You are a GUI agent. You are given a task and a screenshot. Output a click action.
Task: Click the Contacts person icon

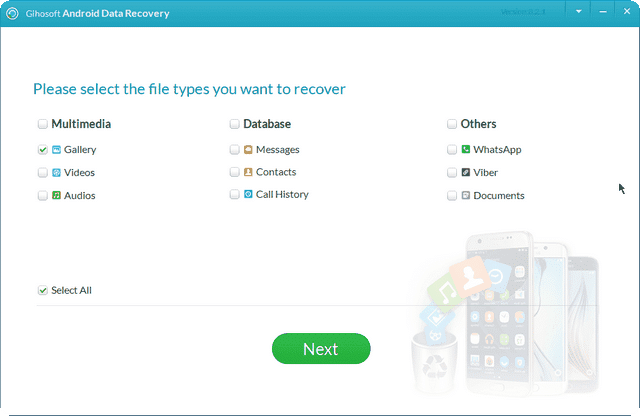[248, 172]
